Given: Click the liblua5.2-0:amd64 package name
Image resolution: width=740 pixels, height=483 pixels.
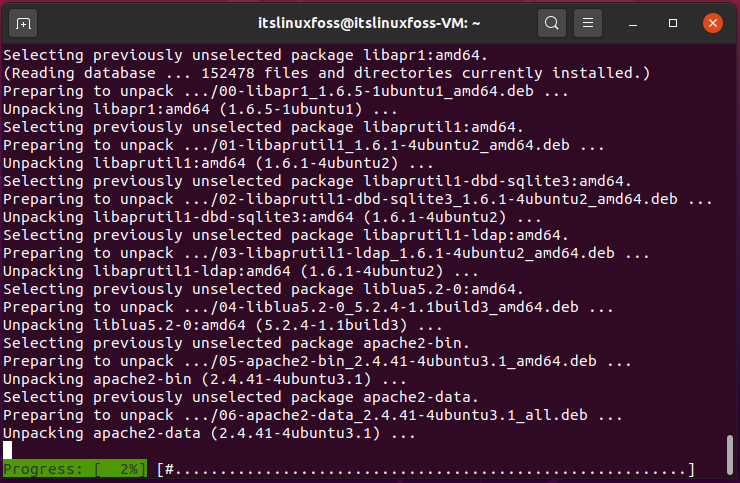Looking at the screenshot, I should pyautogui.click(x=440, y=289).
